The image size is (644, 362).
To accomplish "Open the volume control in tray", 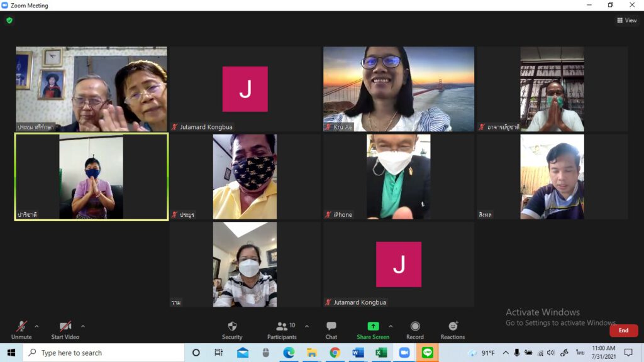I will pyautogui.click(x=552, y=353).
